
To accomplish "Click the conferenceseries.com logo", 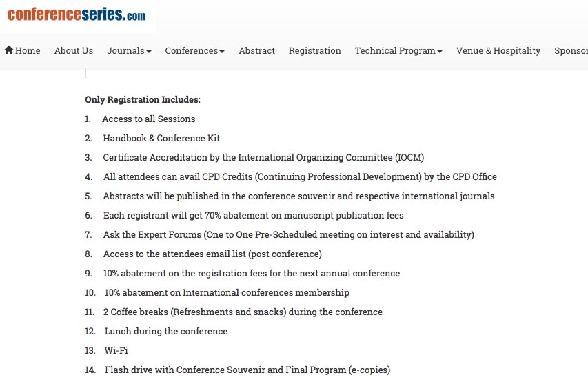I will (x=77, y=15).
